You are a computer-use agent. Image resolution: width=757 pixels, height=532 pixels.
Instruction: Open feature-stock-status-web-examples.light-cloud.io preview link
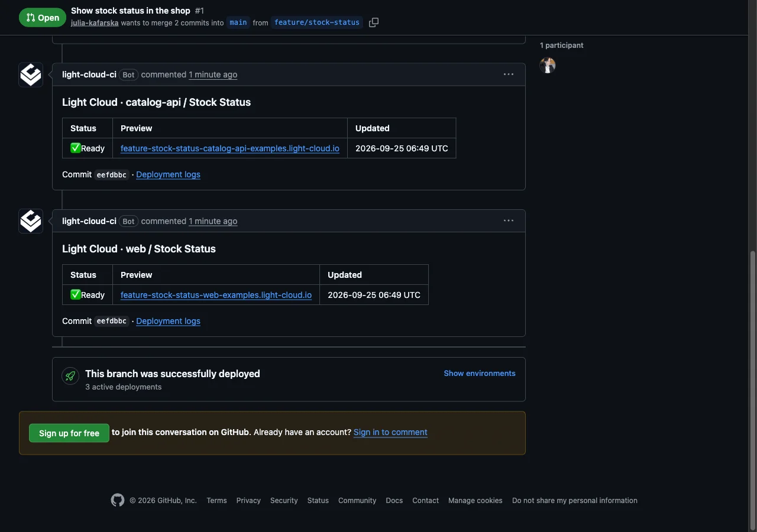coord(216,295)
